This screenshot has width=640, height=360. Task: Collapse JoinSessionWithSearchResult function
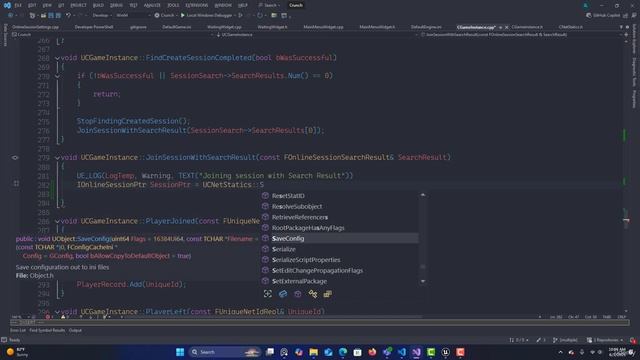pyautogui.click(x=57, y=158)
